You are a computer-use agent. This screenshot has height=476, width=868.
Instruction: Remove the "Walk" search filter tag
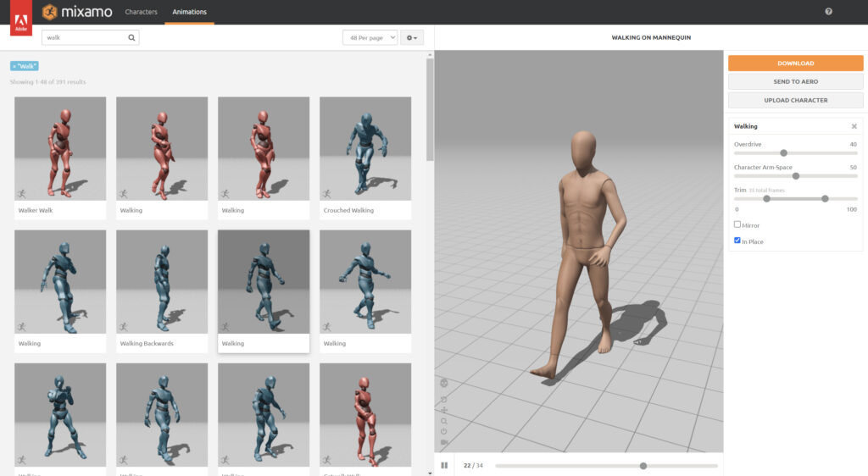[15, 66]
